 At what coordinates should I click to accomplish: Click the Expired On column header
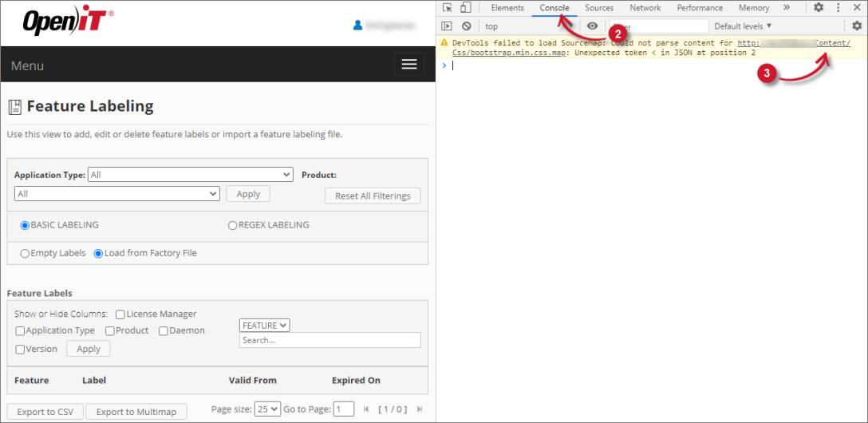click(356, 381)
